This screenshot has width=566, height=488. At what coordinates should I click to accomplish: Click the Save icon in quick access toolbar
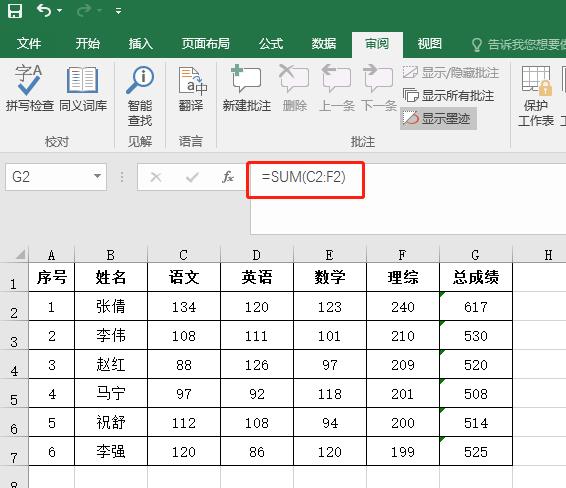point(15,10)
